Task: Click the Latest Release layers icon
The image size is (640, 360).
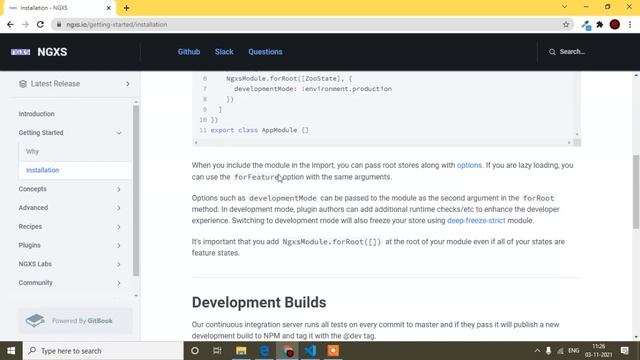Action: 23,84
